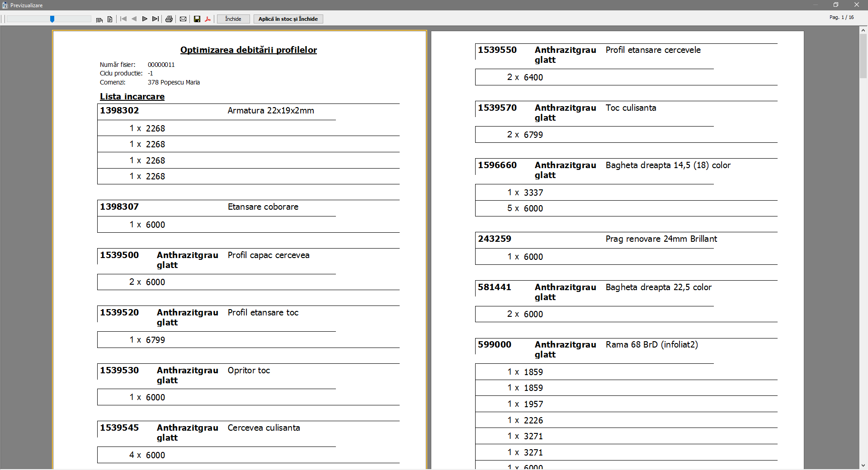Image resolution: width=868 pixels, height=470 pixels.
Task: Click Aplică în stoc și Închide button
Action: 288,19
